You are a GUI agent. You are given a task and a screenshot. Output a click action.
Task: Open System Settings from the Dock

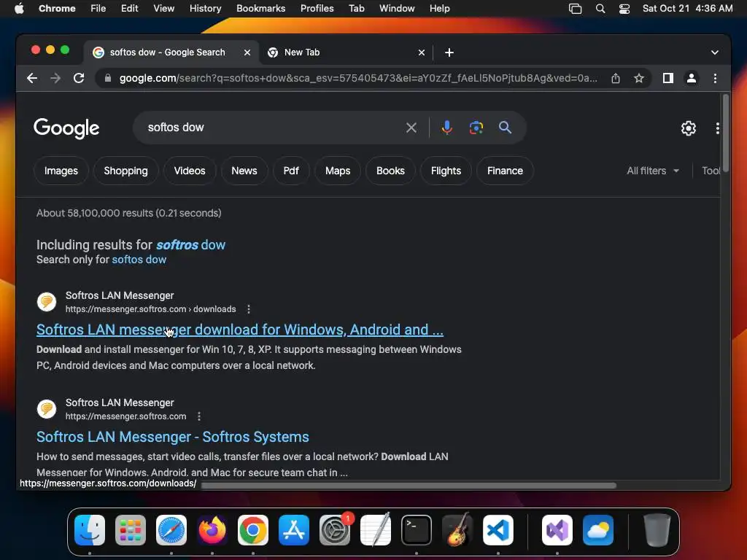point(335,530)
